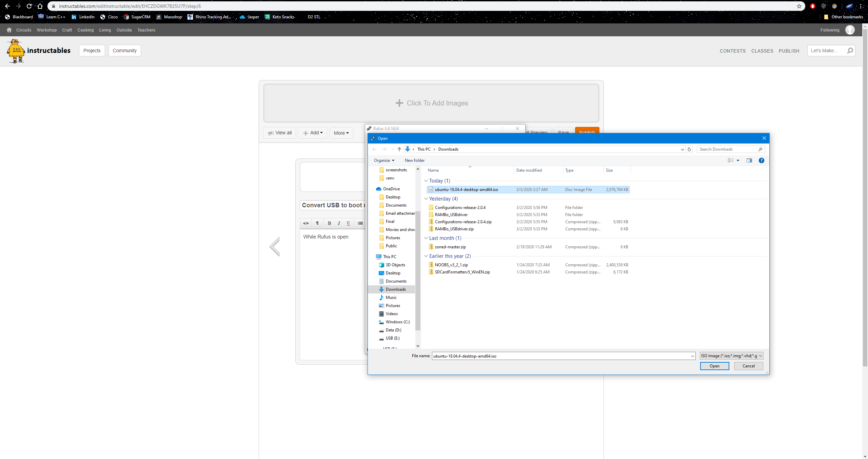This screenshot has width=868, height=459.
Task: Open the file dialog Help icon
Action: tap(761, 160)
